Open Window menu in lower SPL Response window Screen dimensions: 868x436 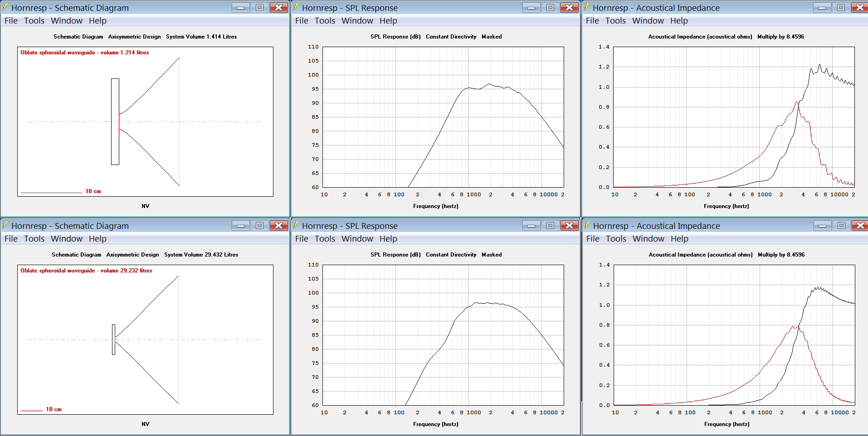(x=357, y=239)
